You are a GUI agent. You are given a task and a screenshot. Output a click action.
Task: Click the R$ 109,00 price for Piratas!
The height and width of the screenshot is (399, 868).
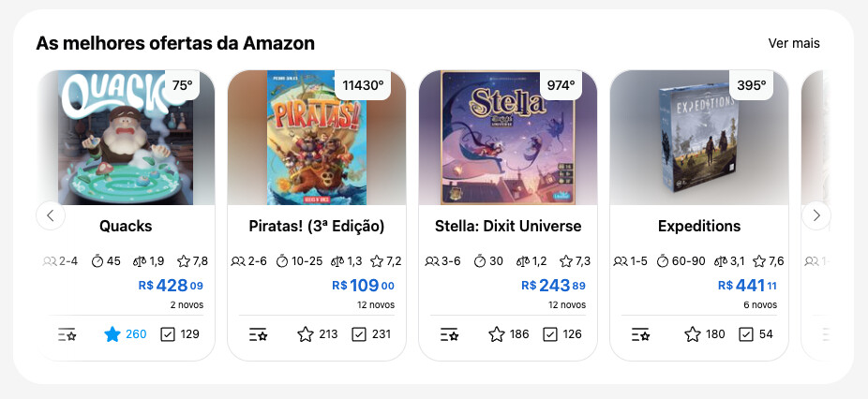363,286
